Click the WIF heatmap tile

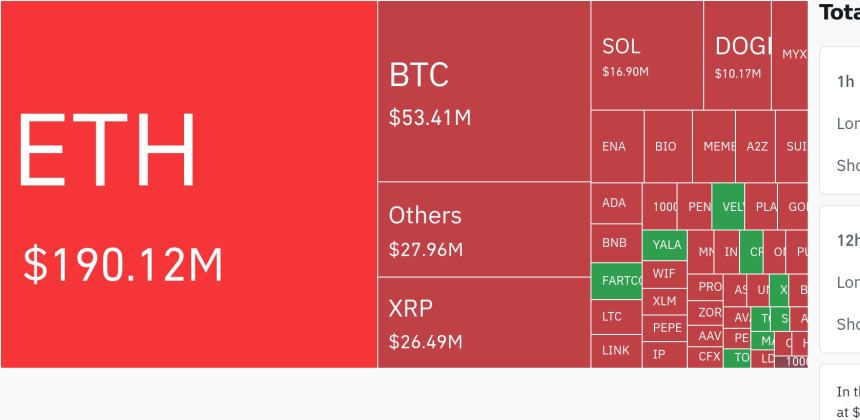pos(665,273)
